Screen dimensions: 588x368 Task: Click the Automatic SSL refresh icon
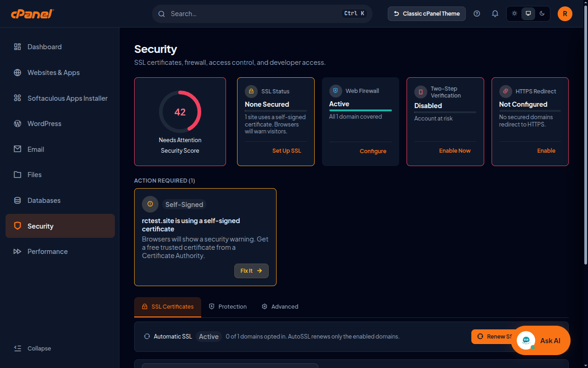[147, 337]
